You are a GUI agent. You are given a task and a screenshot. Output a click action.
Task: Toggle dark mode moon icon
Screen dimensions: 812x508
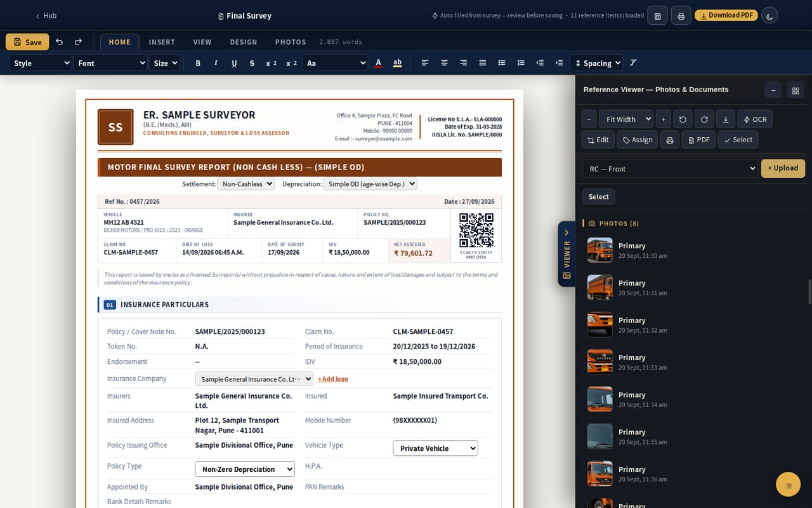[x=769, y=16]
